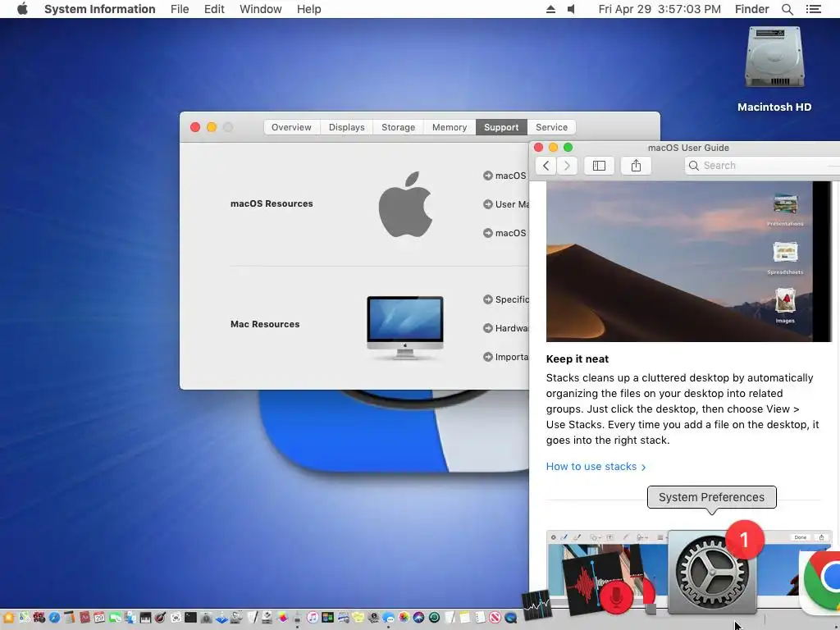The image size is (840, 630).
Task: Open the 'Specific…' Mac Resources link
Action: click(505, 299)
